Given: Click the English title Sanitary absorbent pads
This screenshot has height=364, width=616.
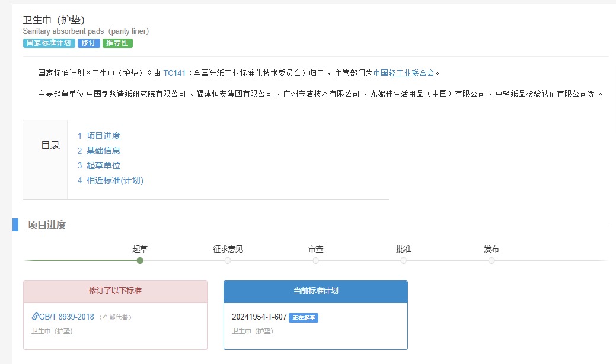Looking at the screenshot, I should coord(85,31).
